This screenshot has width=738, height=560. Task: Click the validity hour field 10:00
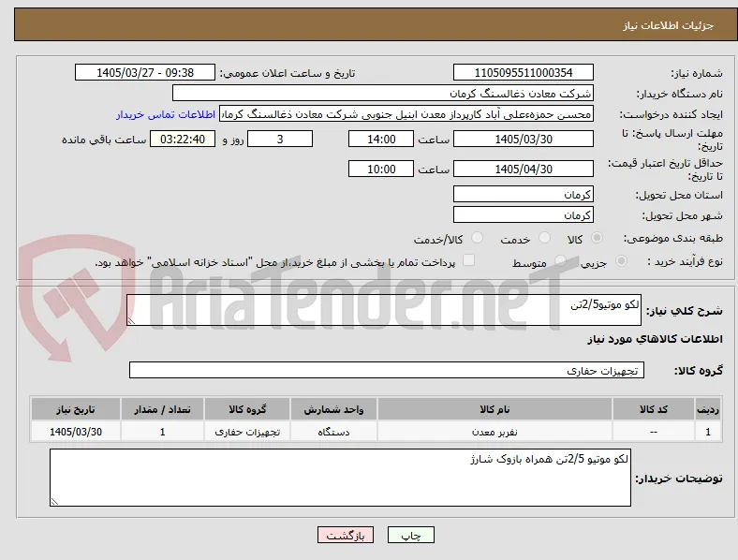point(381,169)
